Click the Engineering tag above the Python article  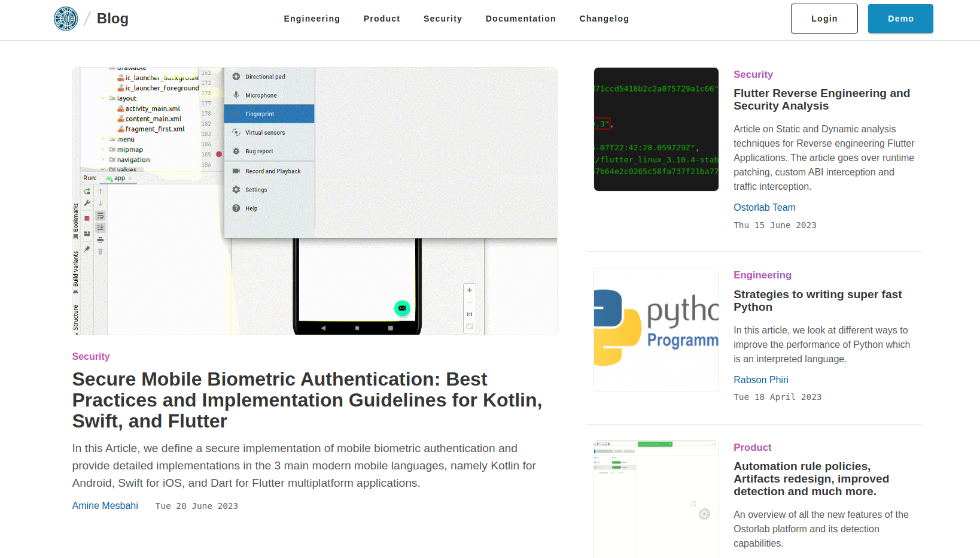coord(762,275)
